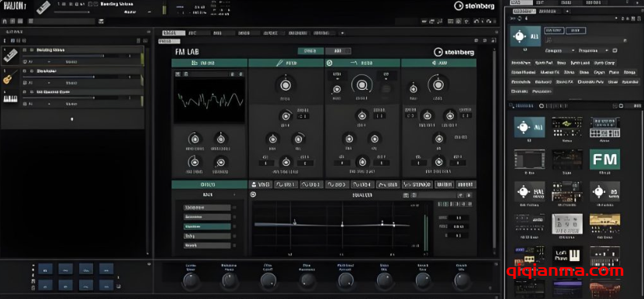Image resolution: width=644 pixels, height=299 pixels.
Task: Choose the All instruments tile in browser filter
Action: [x=525, y=37]
